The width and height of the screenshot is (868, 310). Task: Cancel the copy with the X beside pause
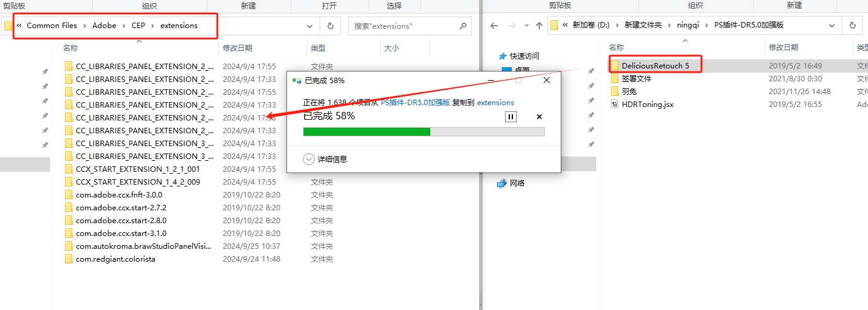(x=539, y=117)
